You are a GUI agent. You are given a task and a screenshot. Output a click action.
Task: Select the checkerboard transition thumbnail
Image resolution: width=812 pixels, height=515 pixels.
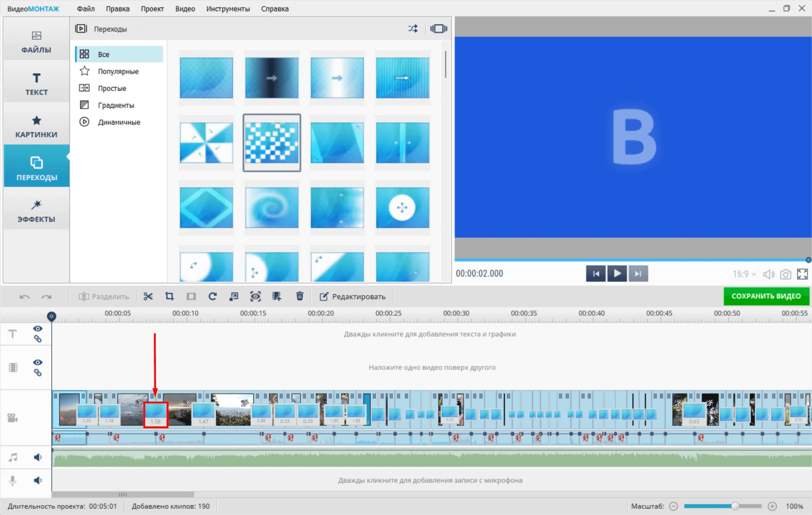[x=272, y=143]
